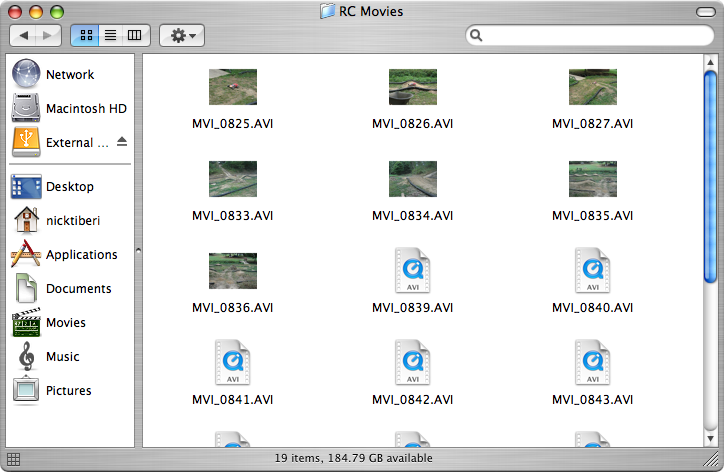724x472 pixels.
Task: Click the scroll up arrow
Action: 710,62
